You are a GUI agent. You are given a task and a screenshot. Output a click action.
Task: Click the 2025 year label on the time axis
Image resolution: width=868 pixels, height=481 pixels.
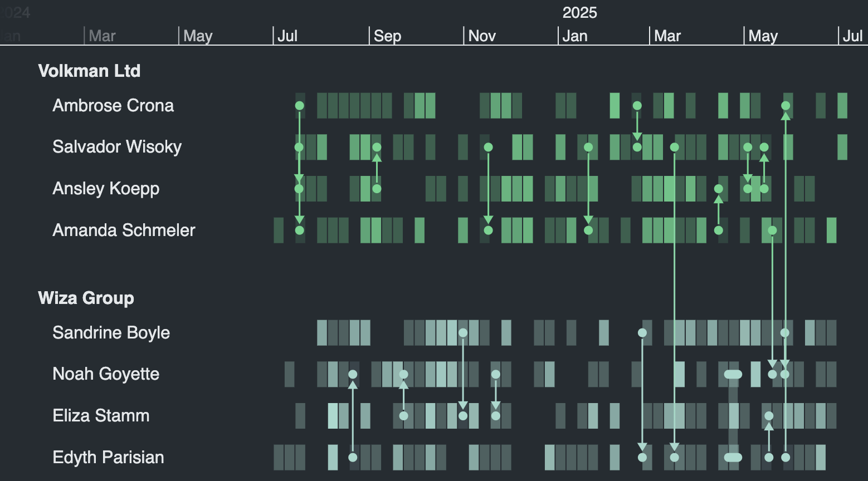[579, 13]
